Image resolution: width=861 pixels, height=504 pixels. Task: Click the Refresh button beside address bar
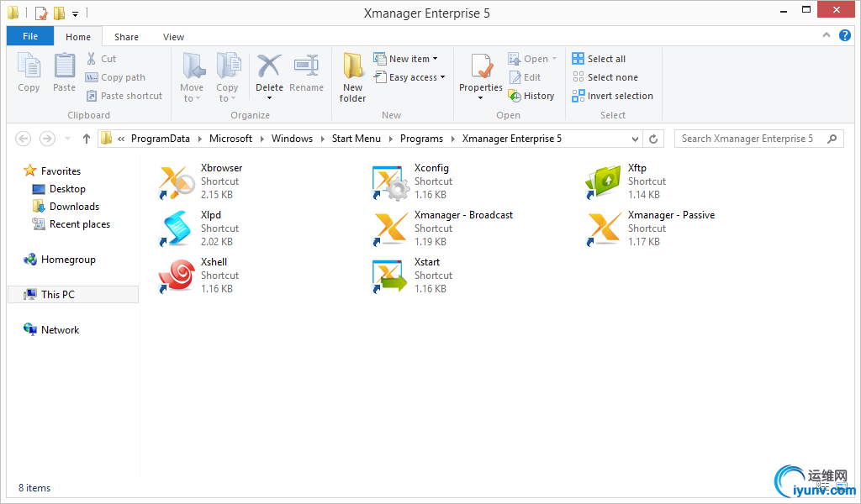tap(653, 139)
